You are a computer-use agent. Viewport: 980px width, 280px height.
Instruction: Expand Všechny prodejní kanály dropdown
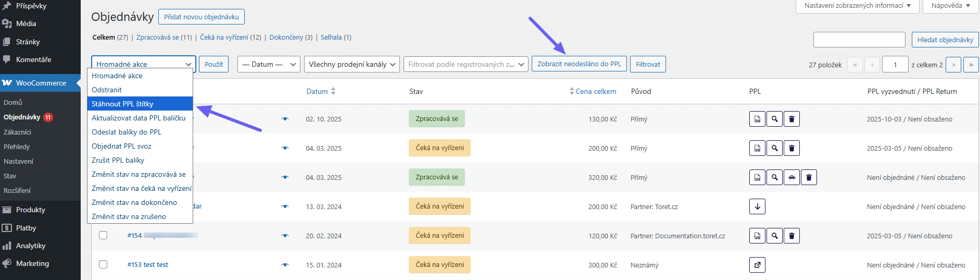[x=351, y=64]
